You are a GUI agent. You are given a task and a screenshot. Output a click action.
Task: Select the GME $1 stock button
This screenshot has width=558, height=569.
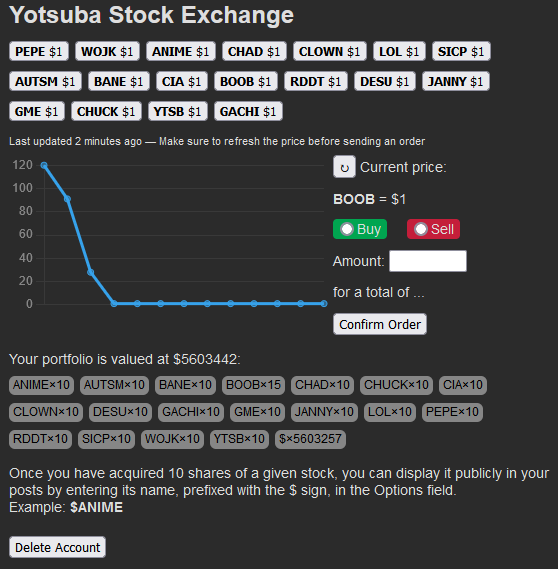coord(37,111)
